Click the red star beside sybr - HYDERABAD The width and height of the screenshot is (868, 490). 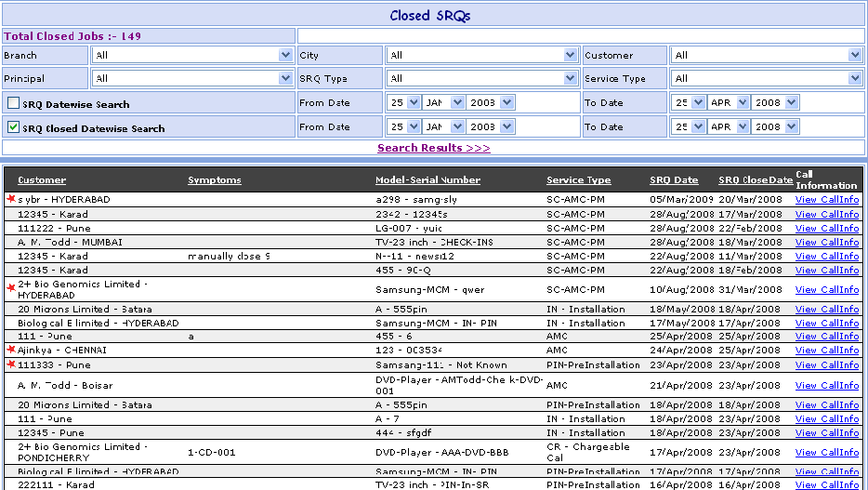pos(11,200)
